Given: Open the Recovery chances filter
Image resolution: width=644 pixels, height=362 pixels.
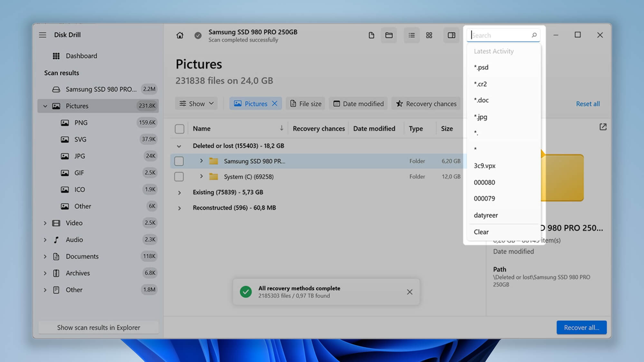Looking at the screenshot, I should click(426, 104).
